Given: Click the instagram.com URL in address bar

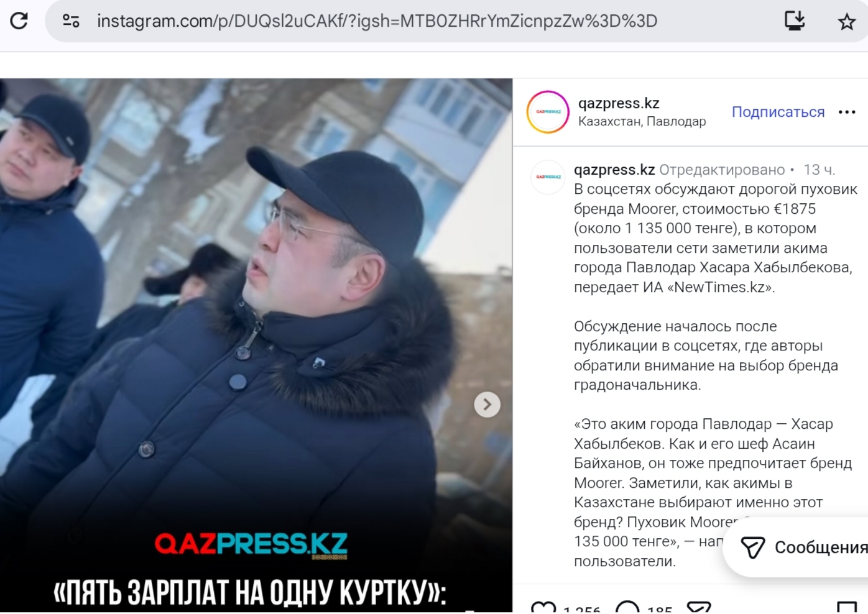Looking at the screenshot, I should 377,21.
